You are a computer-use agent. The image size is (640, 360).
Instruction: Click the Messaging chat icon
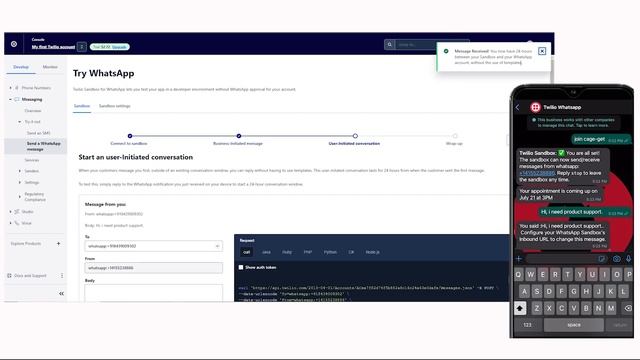coord(17,99)
